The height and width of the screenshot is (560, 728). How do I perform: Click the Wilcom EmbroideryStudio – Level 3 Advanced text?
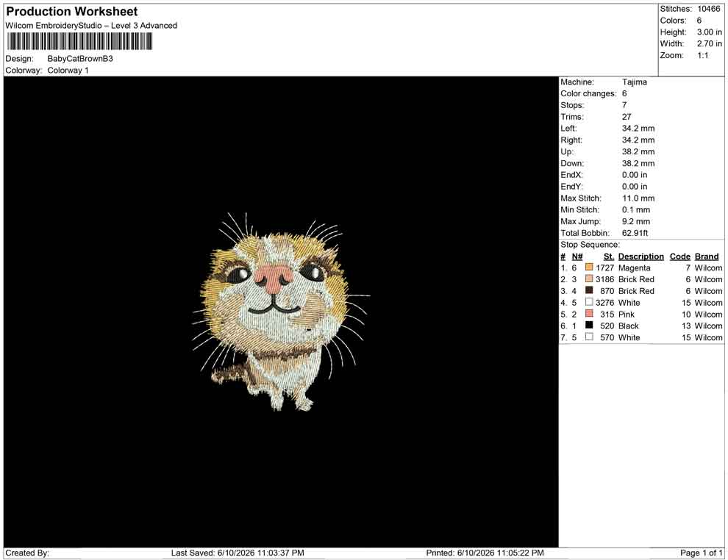pos(91,26)
